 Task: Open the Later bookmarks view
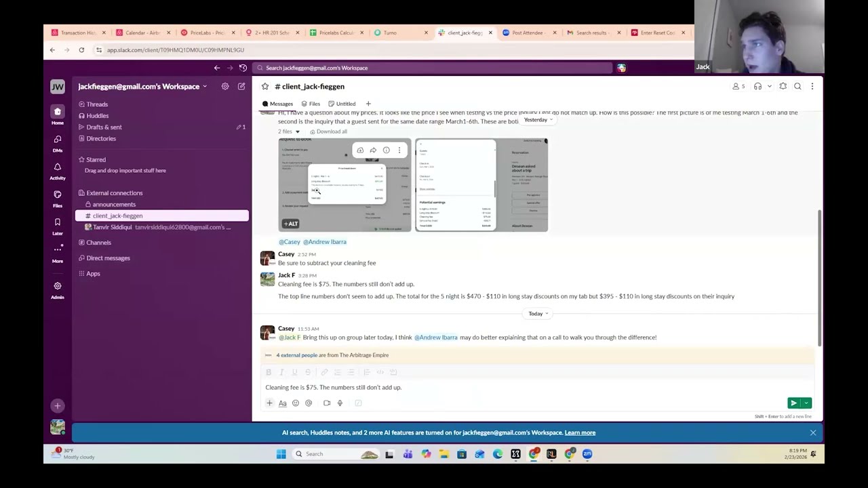tap(58, 225)
